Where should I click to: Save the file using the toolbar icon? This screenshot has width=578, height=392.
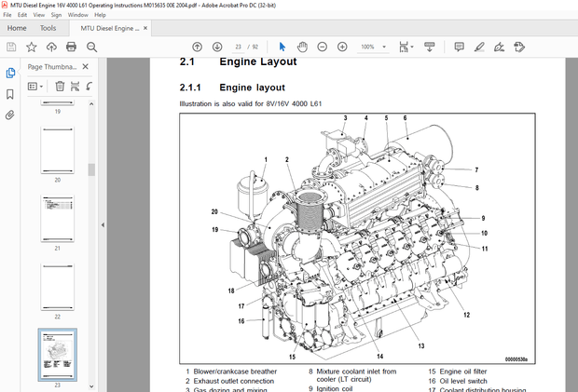[10, 47]
